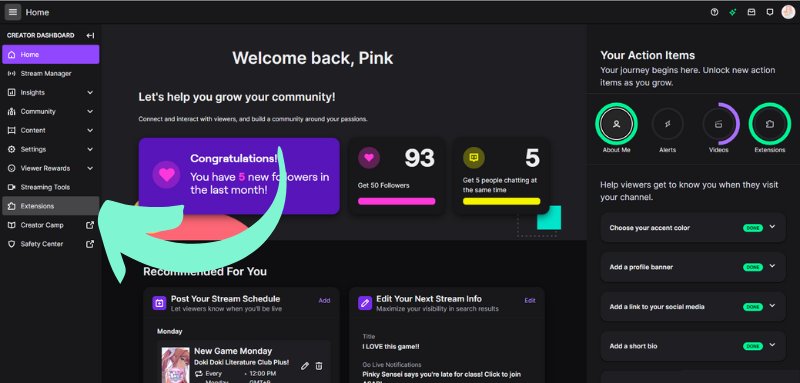This screenshot has height=383, width=800.
Task: Go to Home in sidebar
Action: [51, 55]
